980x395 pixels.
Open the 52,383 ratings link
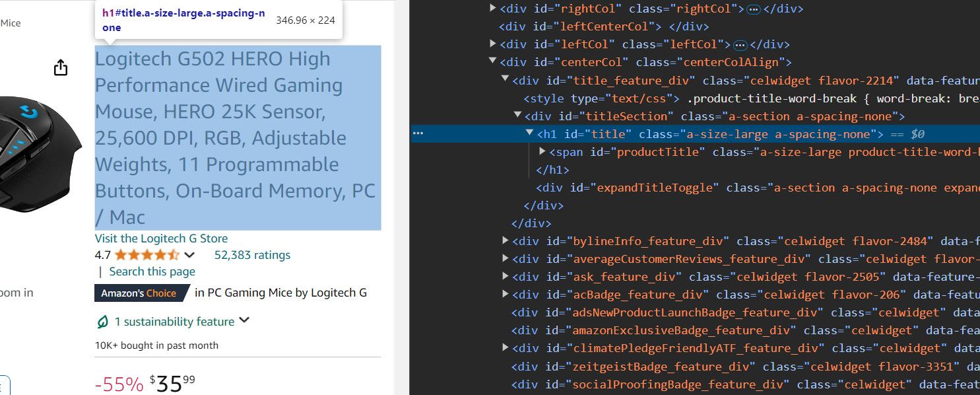click(252, 255)
